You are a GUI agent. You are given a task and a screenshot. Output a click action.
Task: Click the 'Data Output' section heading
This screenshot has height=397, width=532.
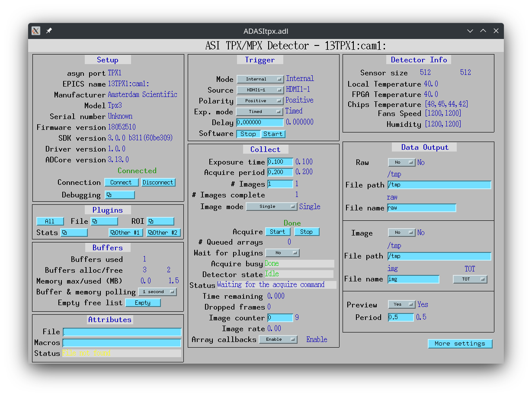pos(424,147)
